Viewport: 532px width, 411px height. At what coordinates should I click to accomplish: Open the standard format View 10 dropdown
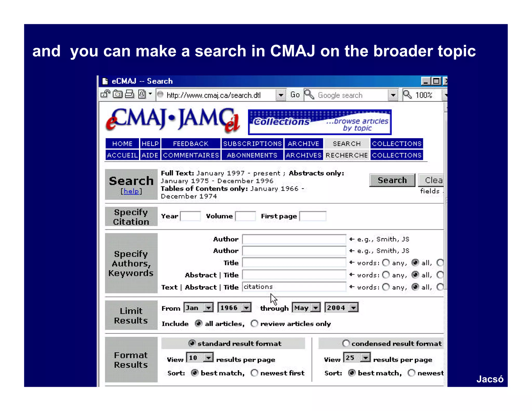[x=200, y=358]
